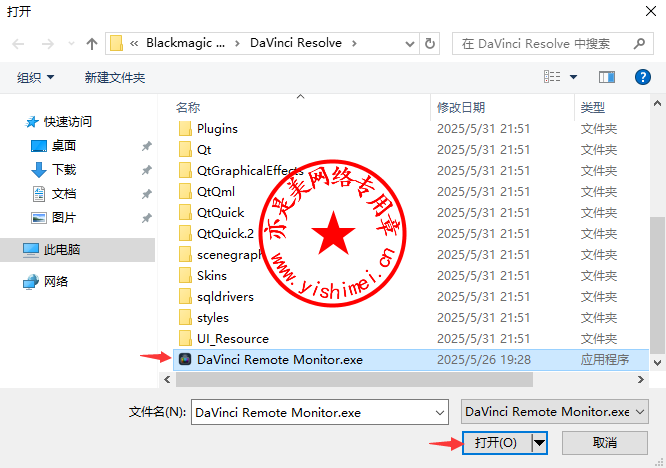Select the sqldrivers folder
Viewport: 666px width, 468px height.
pos(225,296)
